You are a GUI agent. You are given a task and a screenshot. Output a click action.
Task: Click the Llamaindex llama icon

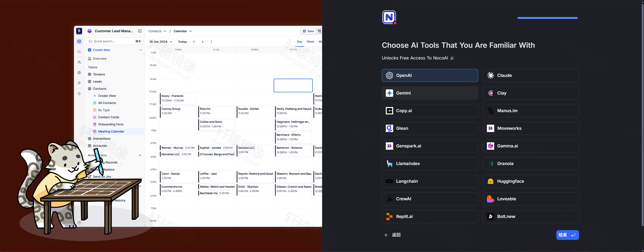(x=389, y=164)
